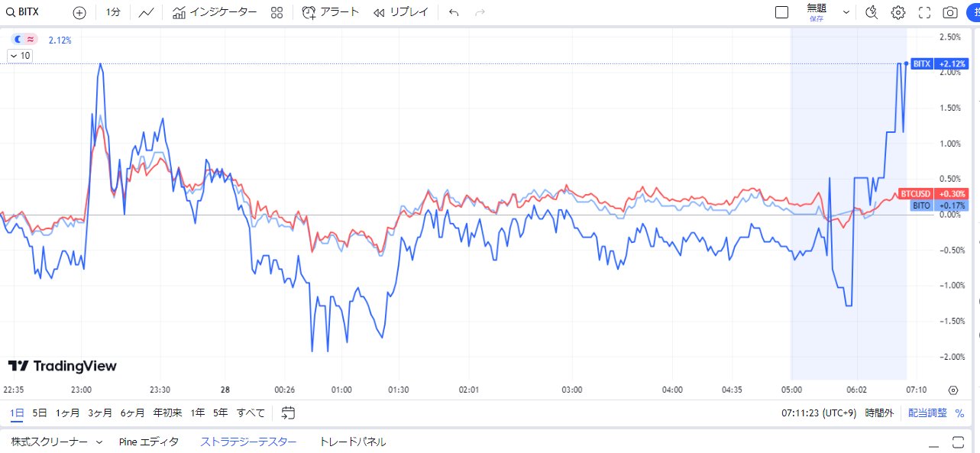This screenshot has width=980, height=453.
Task: Click the 2.50% price scale label
Action: click(949, 37)
